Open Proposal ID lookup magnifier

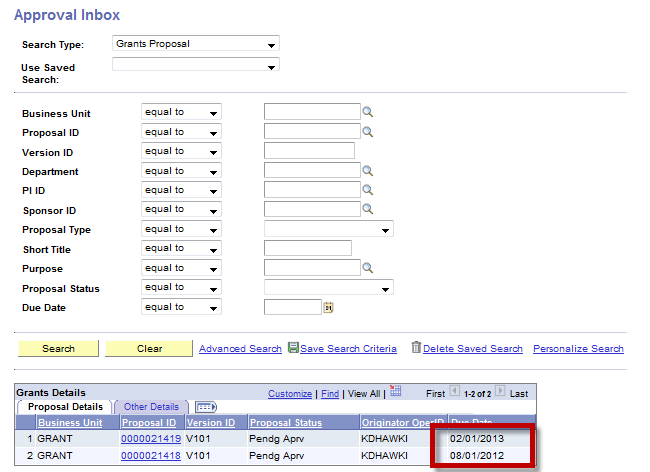(x=368, y=132)
